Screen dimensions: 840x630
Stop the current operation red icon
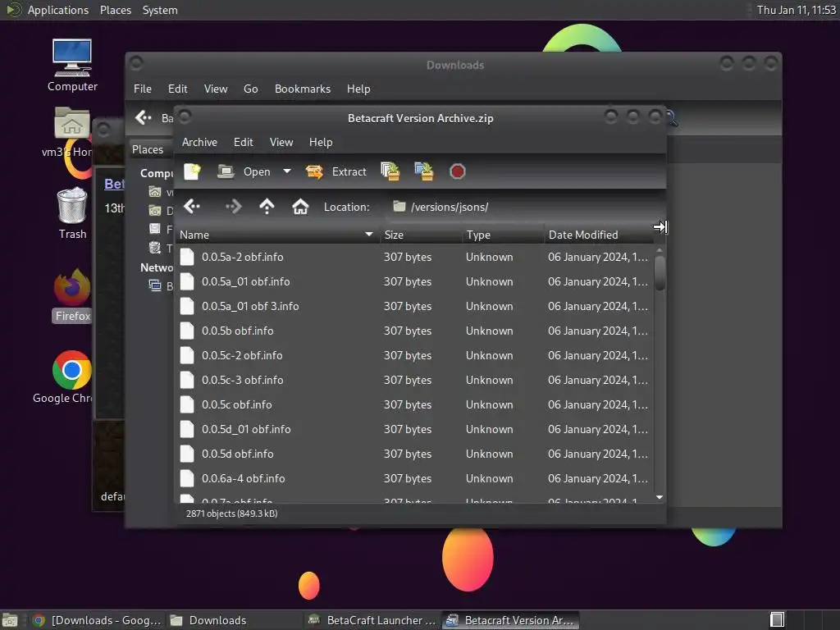click(x=458, y=171)
